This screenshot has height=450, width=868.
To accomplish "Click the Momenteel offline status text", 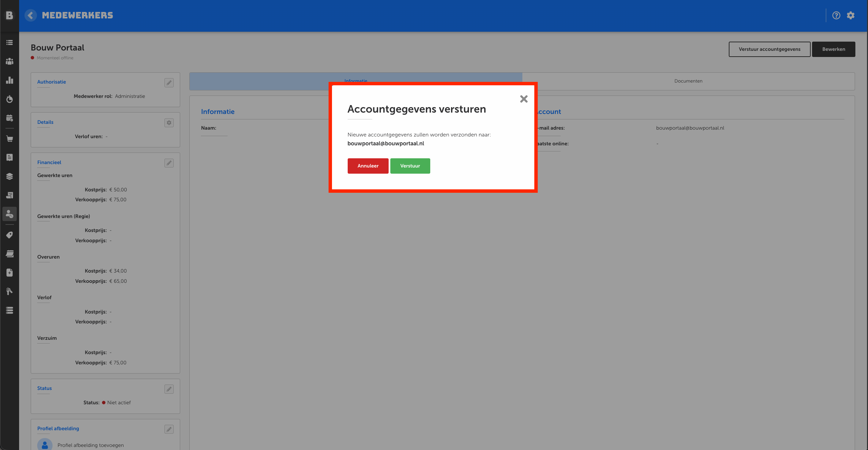I will [55, 58].
